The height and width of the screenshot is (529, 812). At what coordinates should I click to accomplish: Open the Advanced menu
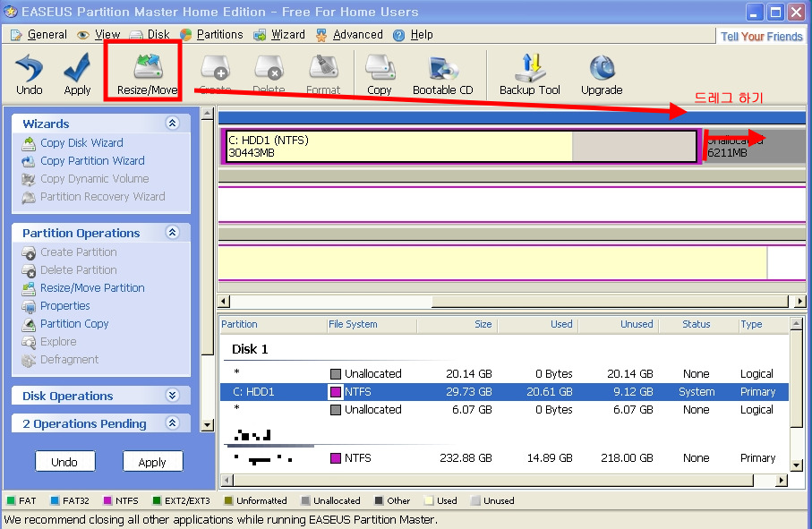pos(357,35)
